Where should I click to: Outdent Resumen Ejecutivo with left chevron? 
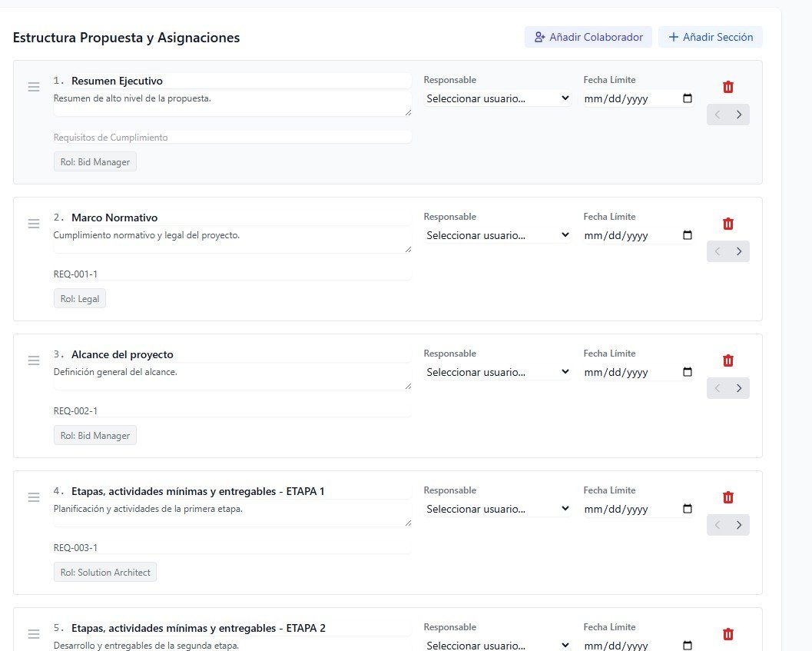coord(718,115)
